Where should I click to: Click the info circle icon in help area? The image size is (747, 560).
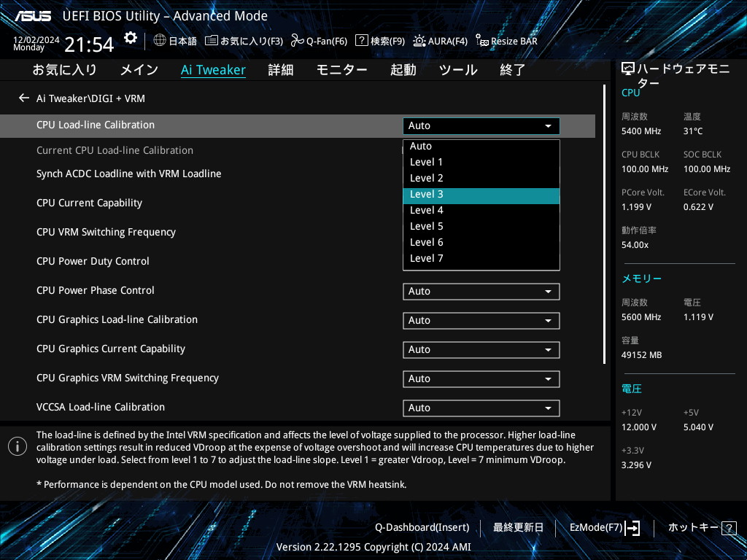[18, 446]
